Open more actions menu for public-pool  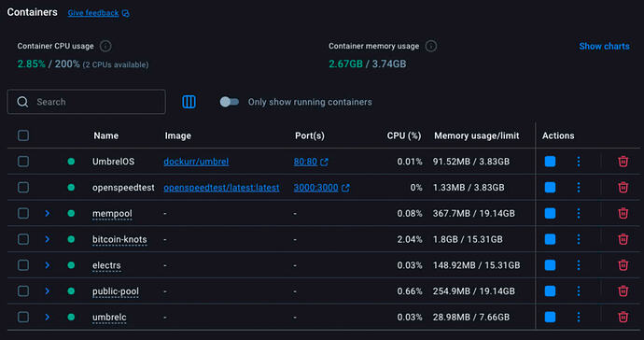click(579, 290)
